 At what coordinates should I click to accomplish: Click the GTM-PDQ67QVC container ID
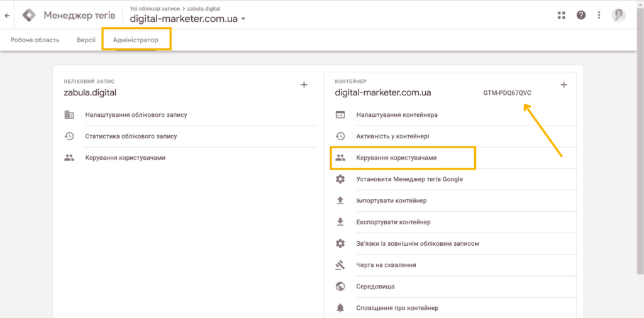pos(508,93)
